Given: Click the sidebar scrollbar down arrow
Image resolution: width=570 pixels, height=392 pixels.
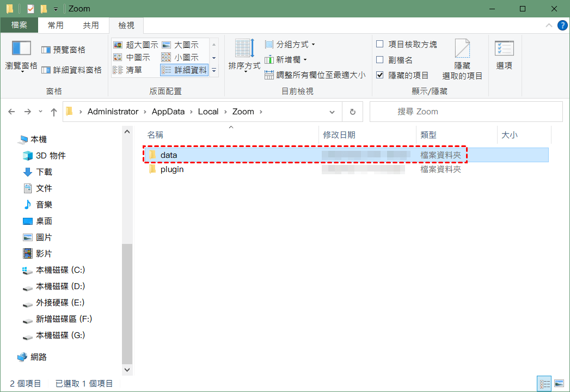Looking at the screenshot, I should click(x=127, y=370).
